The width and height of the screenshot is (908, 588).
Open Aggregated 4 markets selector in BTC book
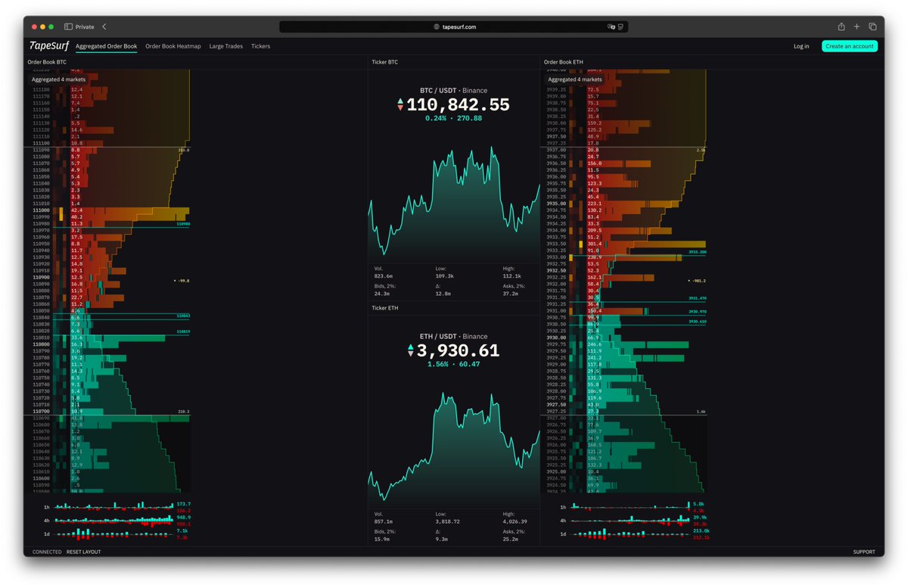[58, 79]
